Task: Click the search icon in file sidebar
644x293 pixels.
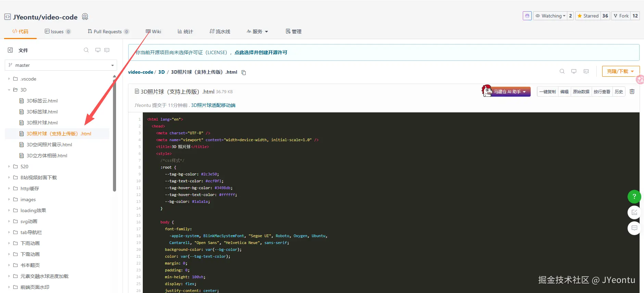Action: pyautogui.click(x=86, y=50)
